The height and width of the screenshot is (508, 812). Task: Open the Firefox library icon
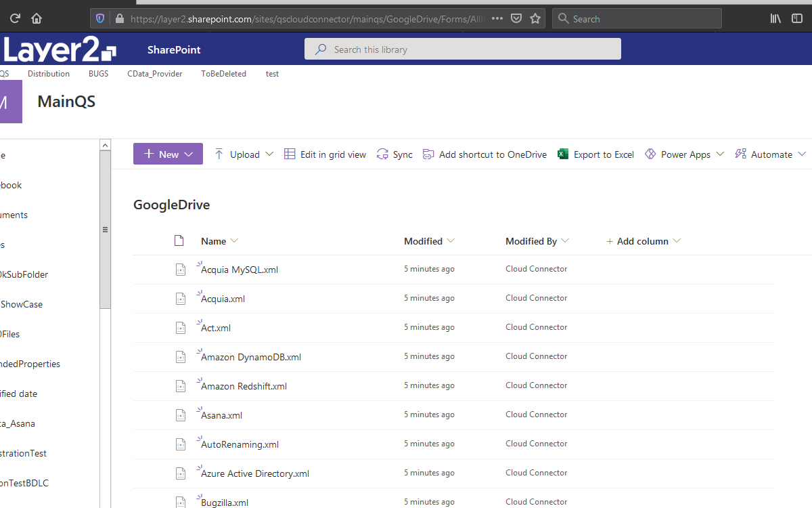click(775, 19)
